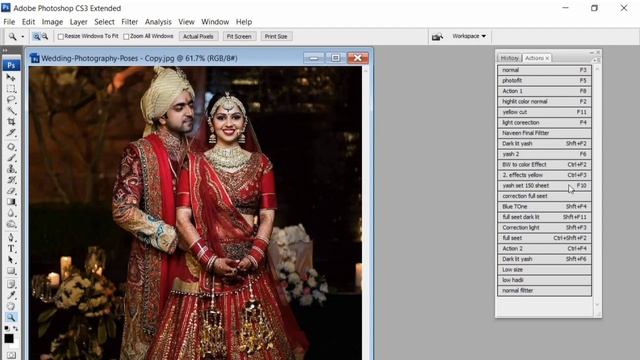Open the Select menu

[x=104, y=22]
